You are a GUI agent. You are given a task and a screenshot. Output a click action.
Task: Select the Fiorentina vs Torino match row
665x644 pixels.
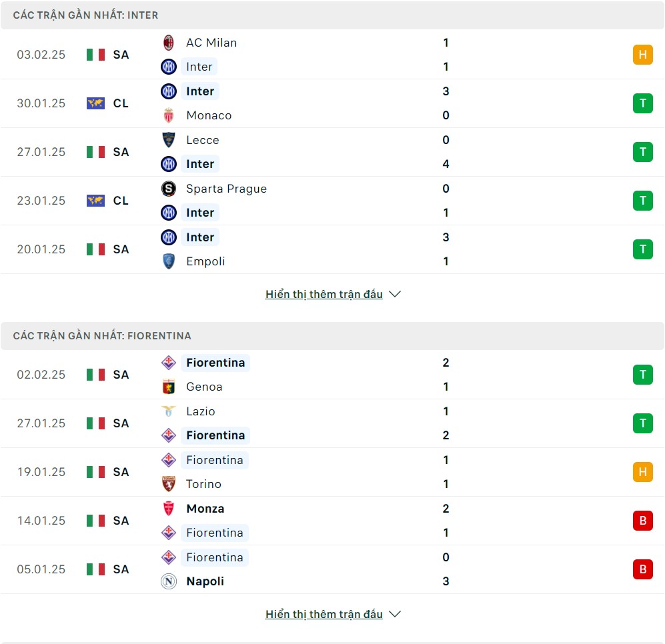pos(332,472)
